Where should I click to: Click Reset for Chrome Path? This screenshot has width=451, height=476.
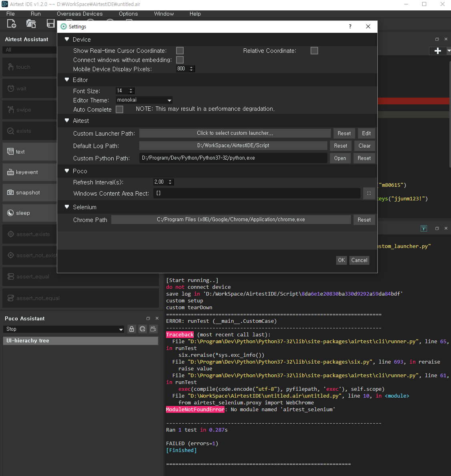coord(364,220)
